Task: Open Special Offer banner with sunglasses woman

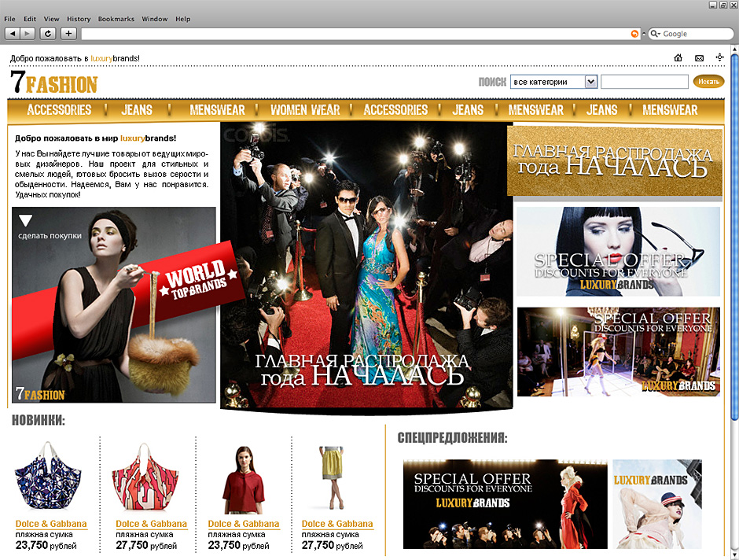Action: [x=619, y=252]
